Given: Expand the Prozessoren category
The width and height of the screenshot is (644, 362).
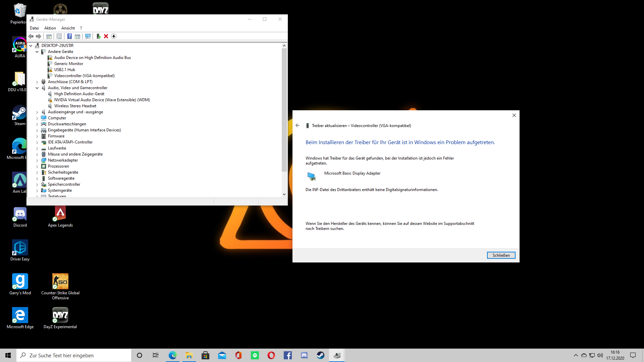Looking at the screenshot, I should (37, 166).
